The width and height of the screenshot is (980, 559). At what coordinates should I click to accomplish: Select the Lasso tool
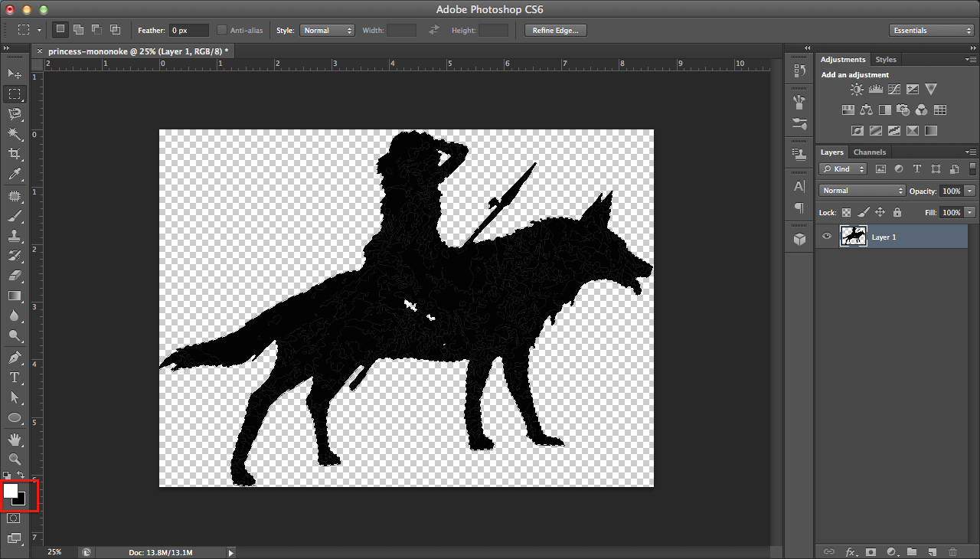click(x=15, y=114)
